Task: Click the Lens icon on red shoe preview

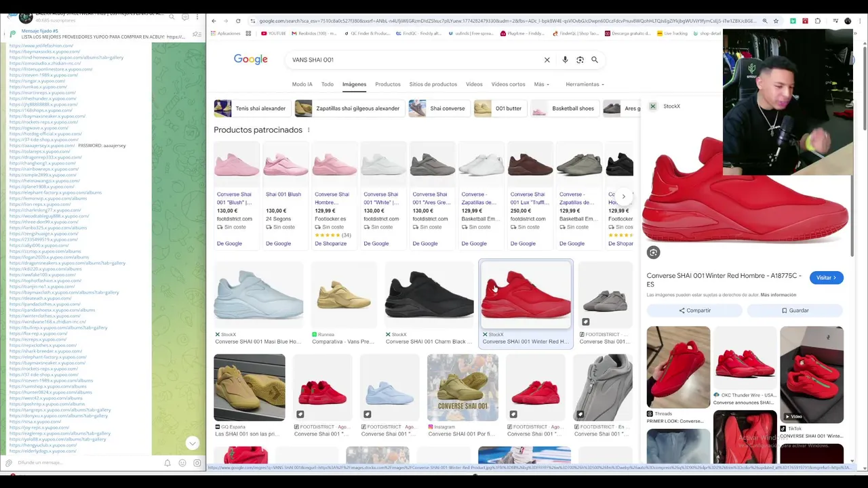Action: click(653, 252)
